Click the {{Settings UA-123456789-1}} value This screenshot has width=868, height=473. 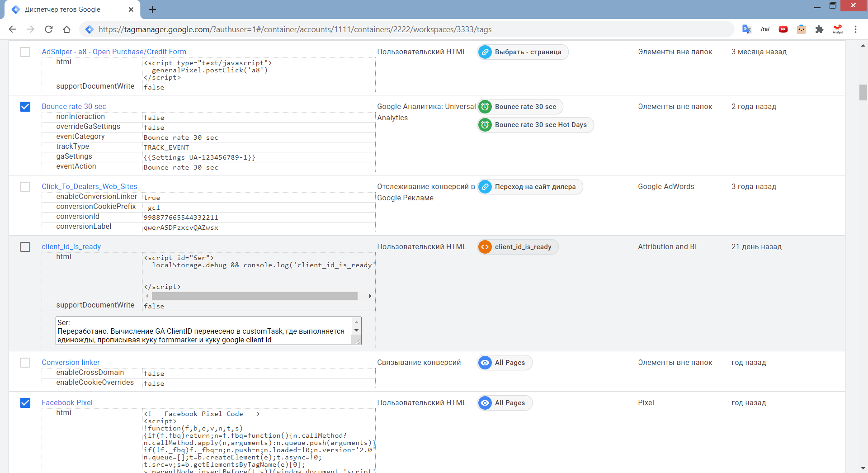click(199, 157)
